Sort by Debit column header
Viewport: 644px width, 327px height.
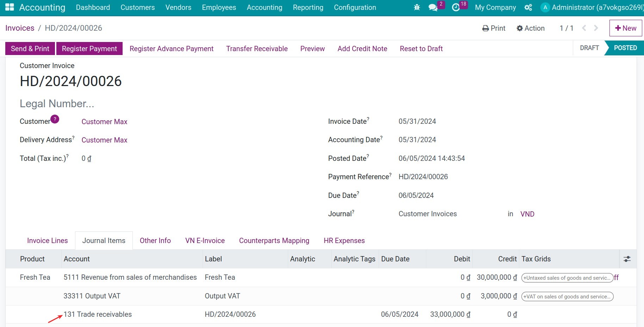pyautogui.click(x=449, y=259)
